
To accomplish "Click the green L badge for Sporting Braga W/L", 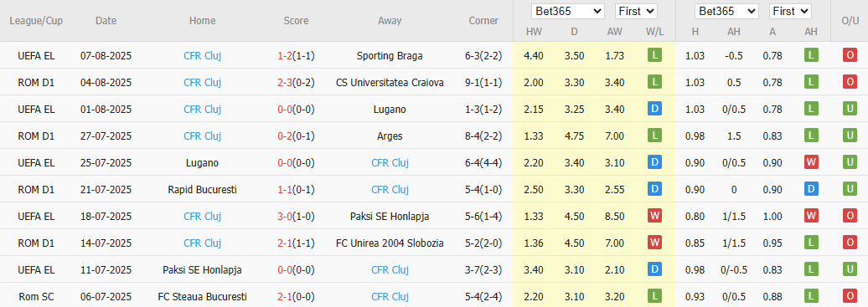I will [655, 55].
